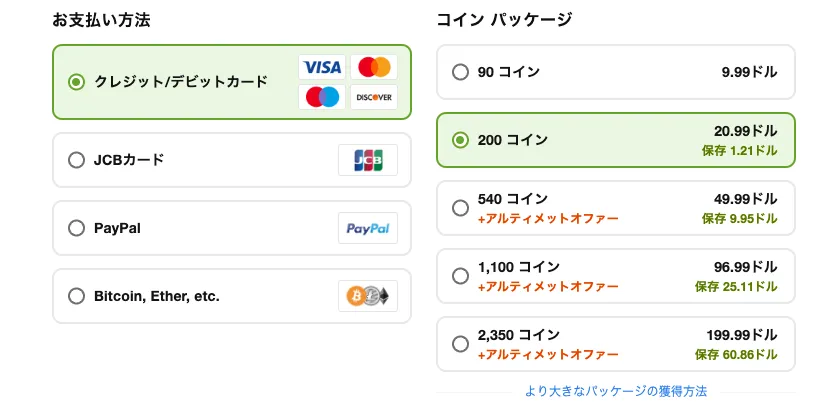This screenshot has height=414, width=823.
Task: Click the VISA card logo
Action: (322, 67)
